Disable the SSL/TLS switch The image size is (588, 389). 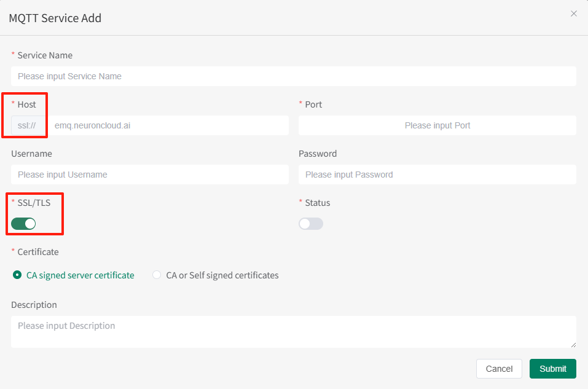23,224
